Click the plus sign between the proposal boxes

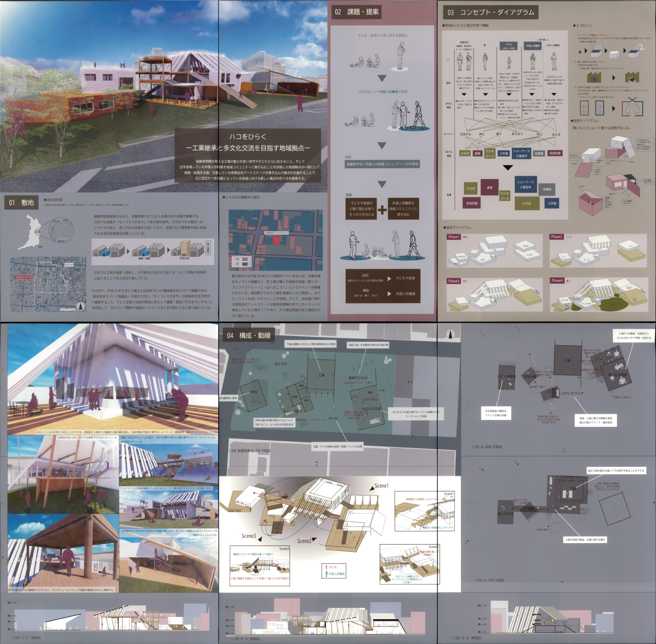tap(382, 210)
